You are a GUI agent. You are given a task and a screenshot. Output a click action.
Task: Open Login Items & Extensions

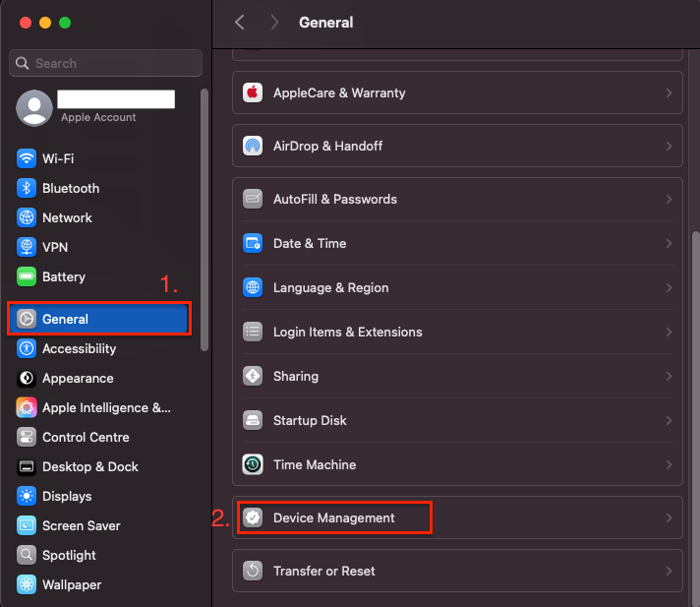(x=347, y=332)
